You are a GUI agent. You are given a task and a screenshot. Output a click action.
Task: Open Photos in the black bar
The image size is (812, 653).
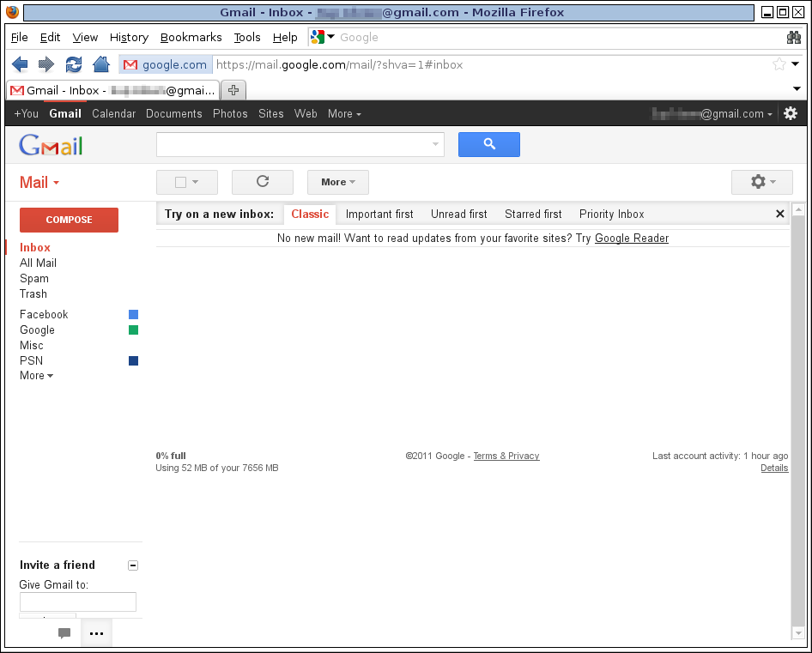tap(230, 113)
